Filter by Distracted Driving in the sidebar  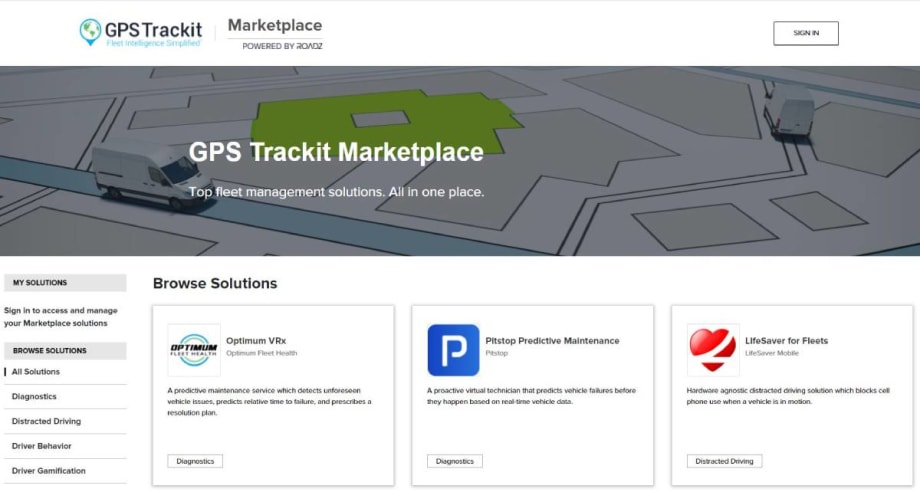pyautogui.click(x=46, y=421)
